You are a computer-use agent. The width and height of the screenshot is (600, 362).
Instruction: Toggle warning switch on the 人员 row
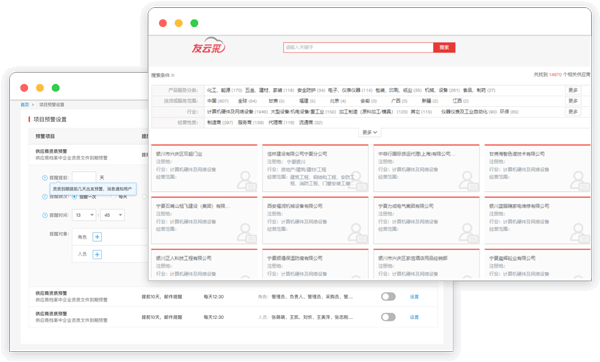388,317
